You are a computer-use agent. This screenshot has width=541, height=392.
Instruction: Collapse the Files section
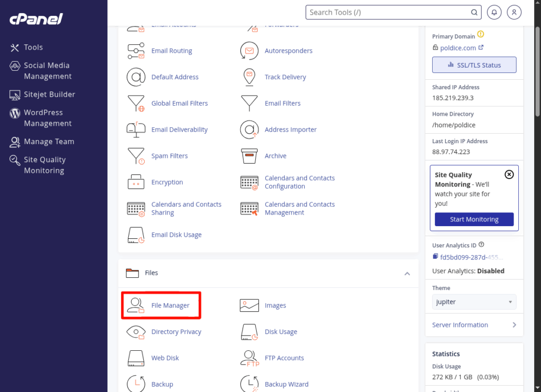click(407, 273)
